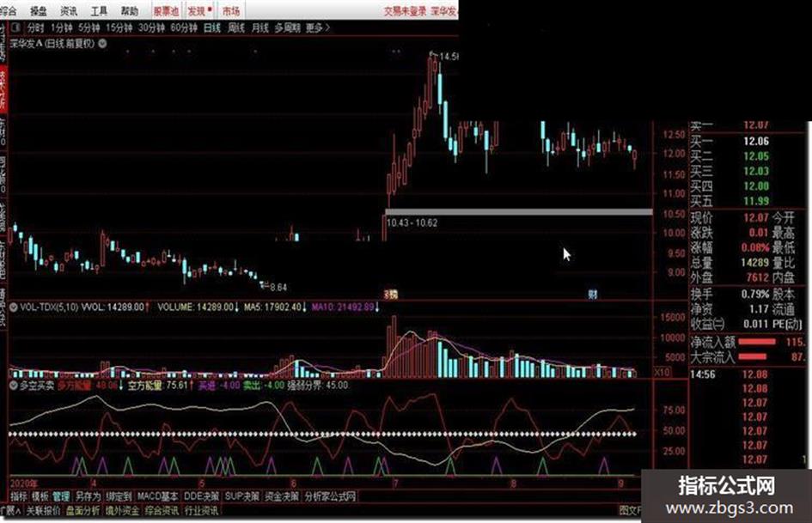Viewport: 812px width, 523px height.
Task: Select the 60分钟 chart period
Action: click(x=184, y=28)
